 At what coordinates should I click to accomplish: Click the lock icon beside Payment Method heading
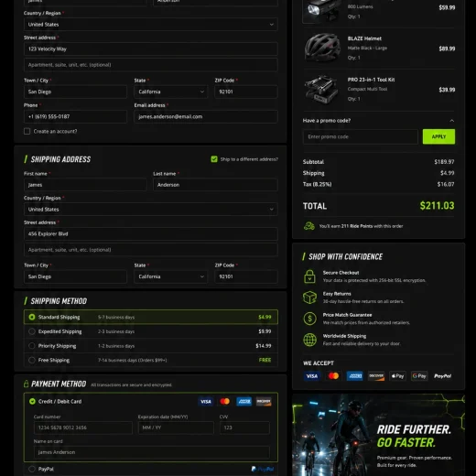click(27, 384)
